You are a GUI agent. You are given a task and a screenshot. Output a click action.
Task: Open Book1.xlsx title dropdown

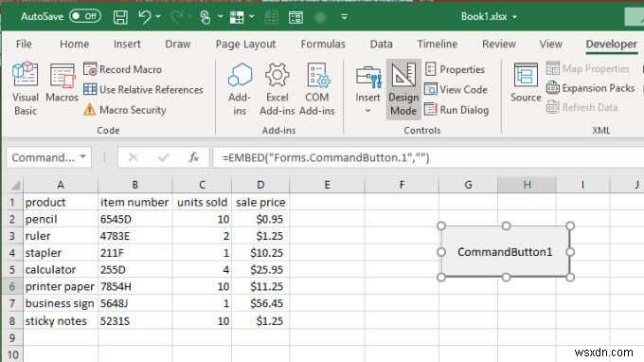click(x=514, y=17)
